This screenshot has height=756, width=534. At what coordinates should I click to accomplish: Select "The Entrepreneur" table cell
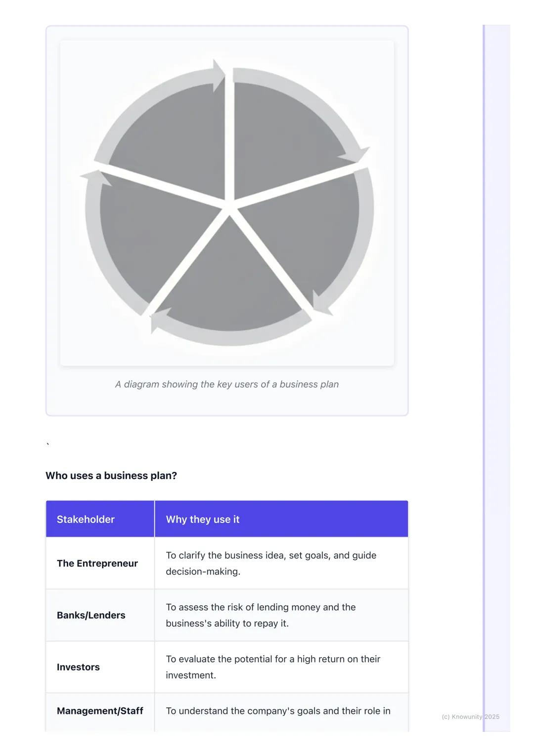(97, 564)
